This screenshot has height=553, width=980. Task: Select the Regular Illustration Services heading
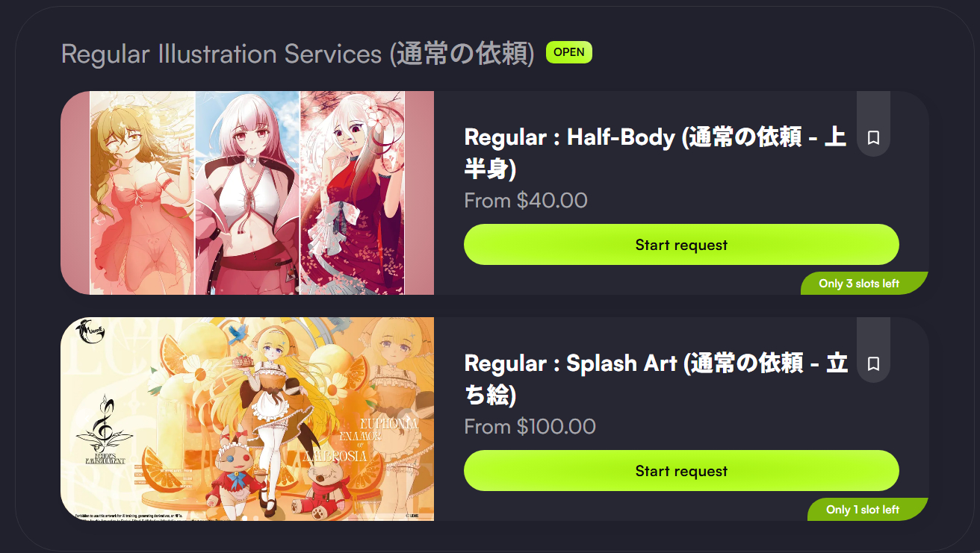tap(297, 54)
